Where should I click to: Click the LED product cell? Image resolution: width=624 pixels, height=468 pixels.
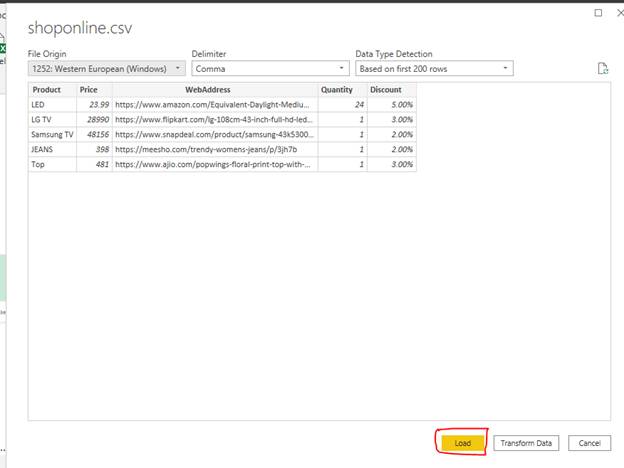point(52,105)
